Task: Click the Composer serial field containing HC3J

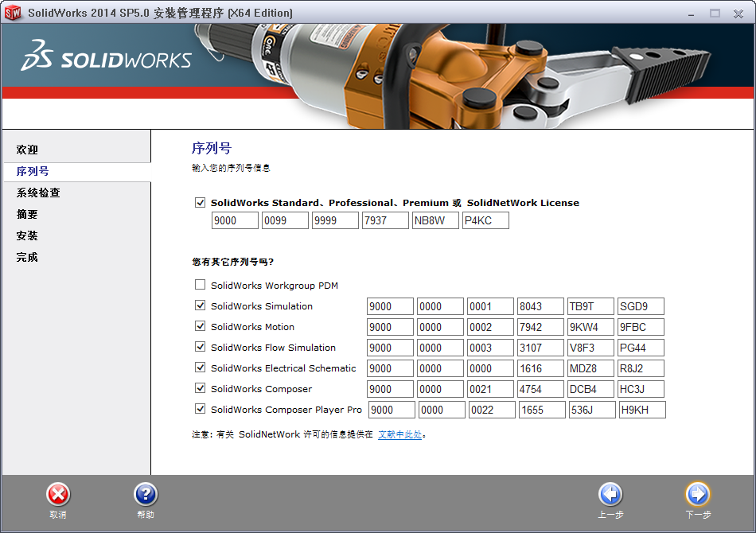Action: 641,389
